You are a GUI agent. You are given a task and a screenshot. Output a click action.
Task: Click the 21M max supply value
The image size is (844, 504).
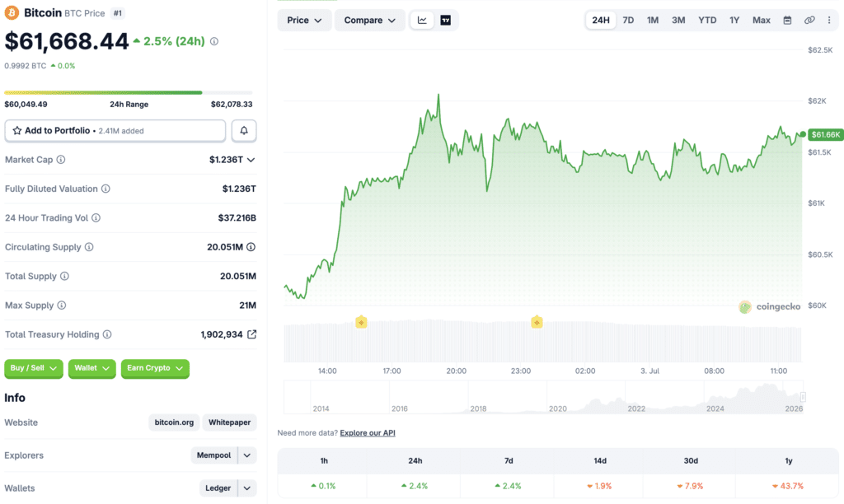[x=247, y=306]
